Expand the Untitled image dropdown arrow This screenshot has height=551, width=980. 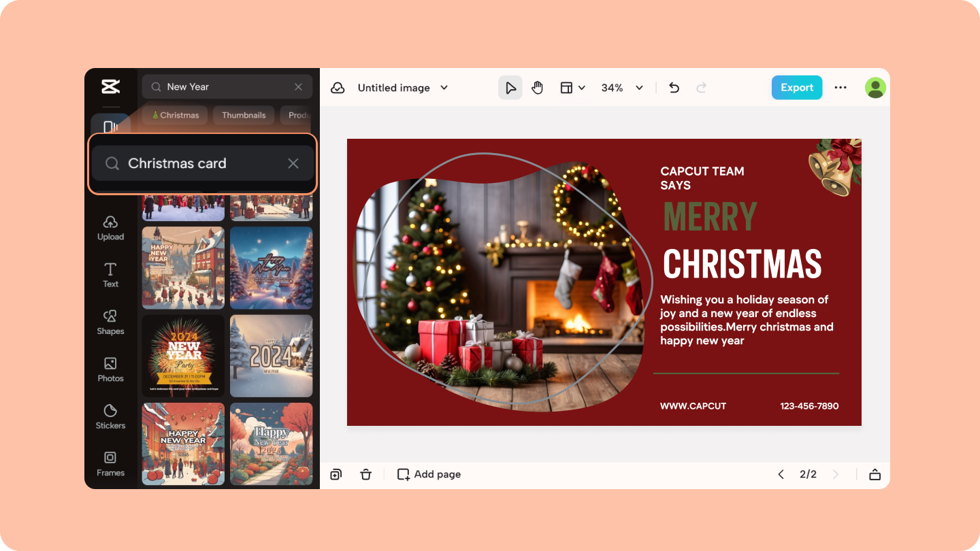tap(444, 88)
